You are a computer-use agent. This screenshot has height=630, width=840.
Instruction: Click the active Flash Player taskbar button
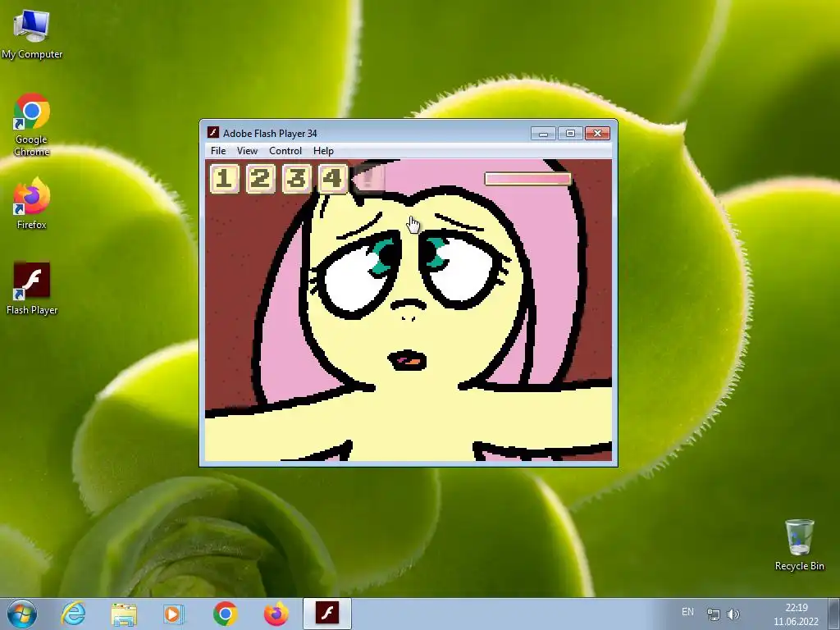pyautogui.click(x=326, y=614)
